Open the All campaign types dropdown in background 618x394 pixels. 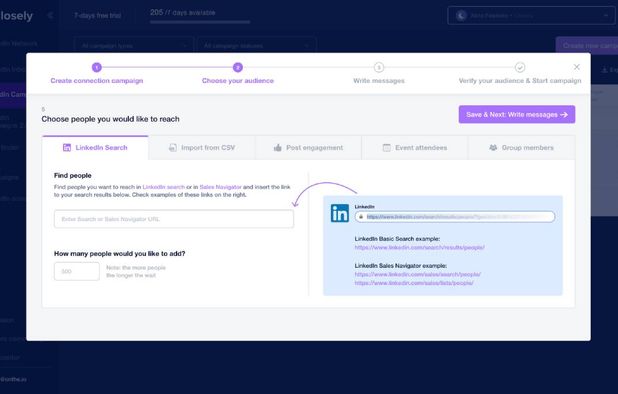coord(134,46)
